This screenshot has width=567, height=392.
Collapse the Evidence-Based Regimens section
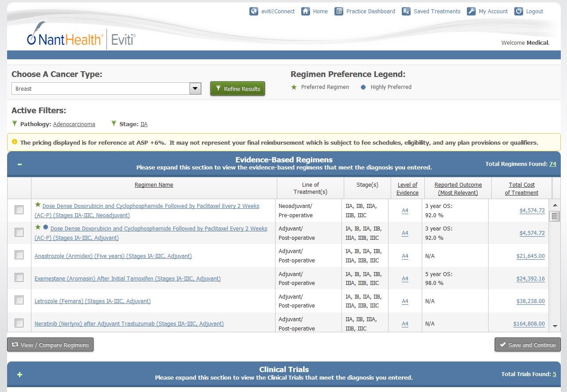point(19,165)
